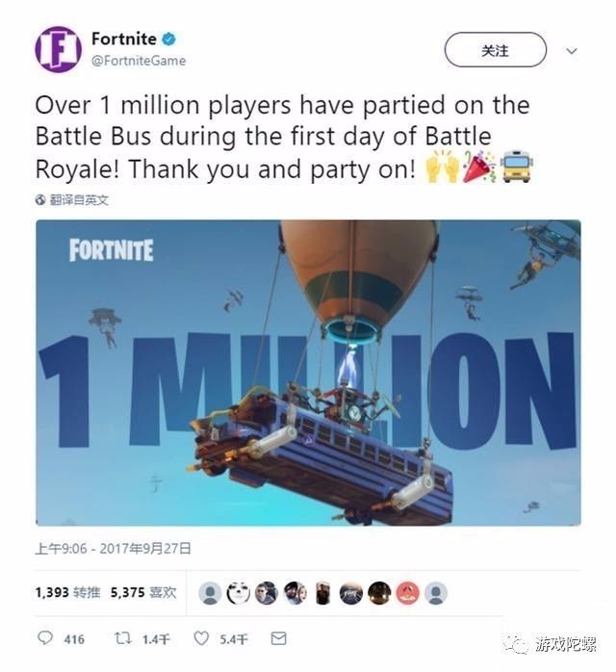Open the 1 MILLION Battle Bus image

(308, 373)
